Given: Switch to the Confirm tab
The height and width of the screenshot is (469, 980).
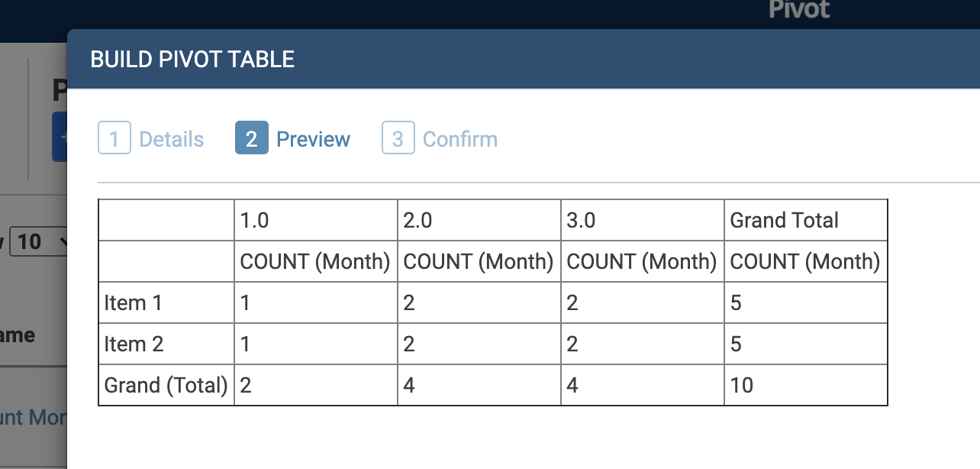Looking at the screenshot, I should coord(459,138).
